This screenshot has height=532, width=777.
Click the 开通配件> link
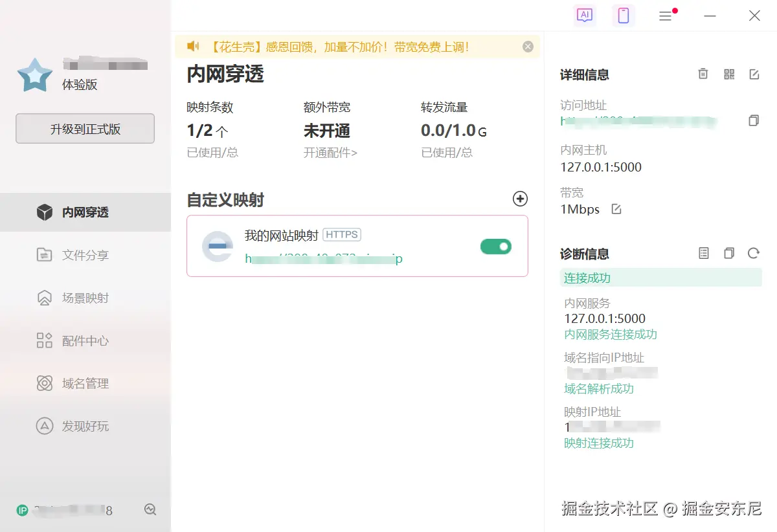point(330,153)
